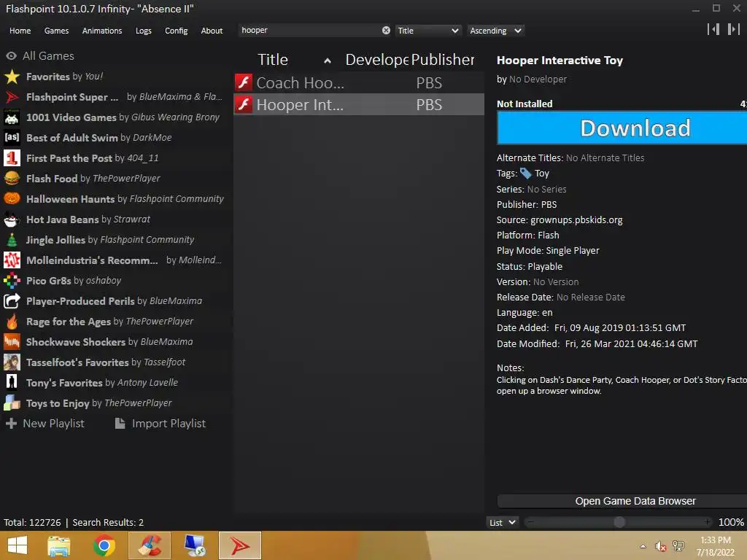Viewport: 747px width, 560px height.
Task: Click the Rage for the Ages flame icon
Action: 12,322
